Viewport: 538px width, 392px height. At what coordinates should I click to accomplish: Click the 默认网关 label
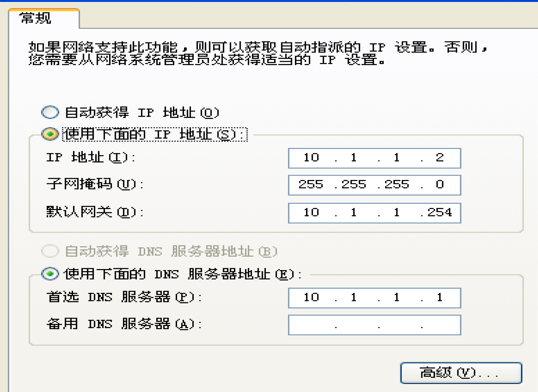tap(95, 212)
